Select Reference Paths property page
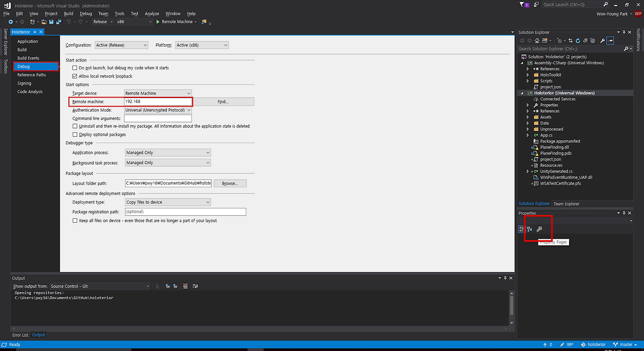Image resolution: width=644 pixels, height=351 pixels. click(x=32, y=75)
